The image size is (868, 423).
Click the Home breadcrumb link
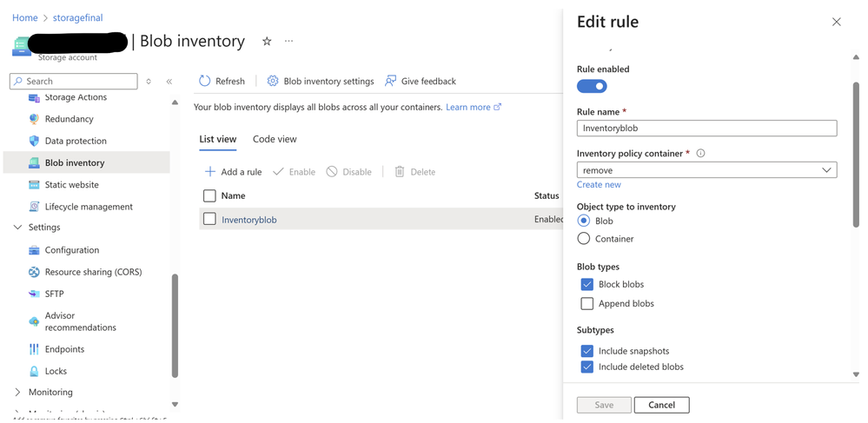click(25, 17)
